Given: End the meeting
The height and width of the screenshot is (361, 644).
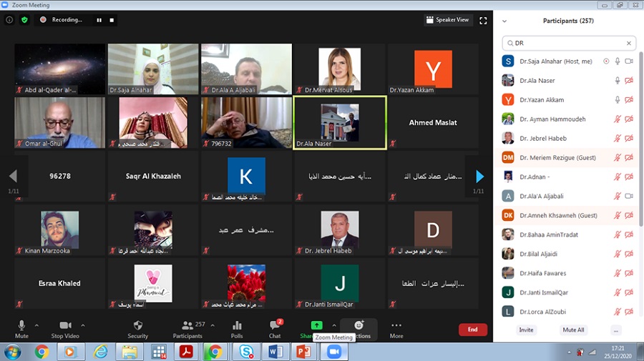Looking at the screenshot, I should click(x=473, y=330).
